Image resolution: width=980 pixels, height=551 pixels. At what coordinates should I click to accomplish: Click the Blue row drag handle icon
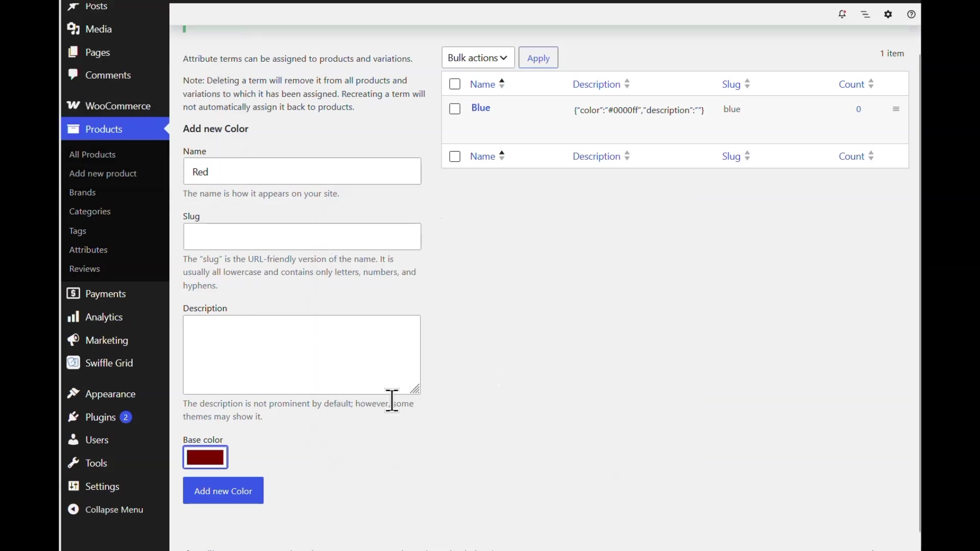click(x=896, y=109)
